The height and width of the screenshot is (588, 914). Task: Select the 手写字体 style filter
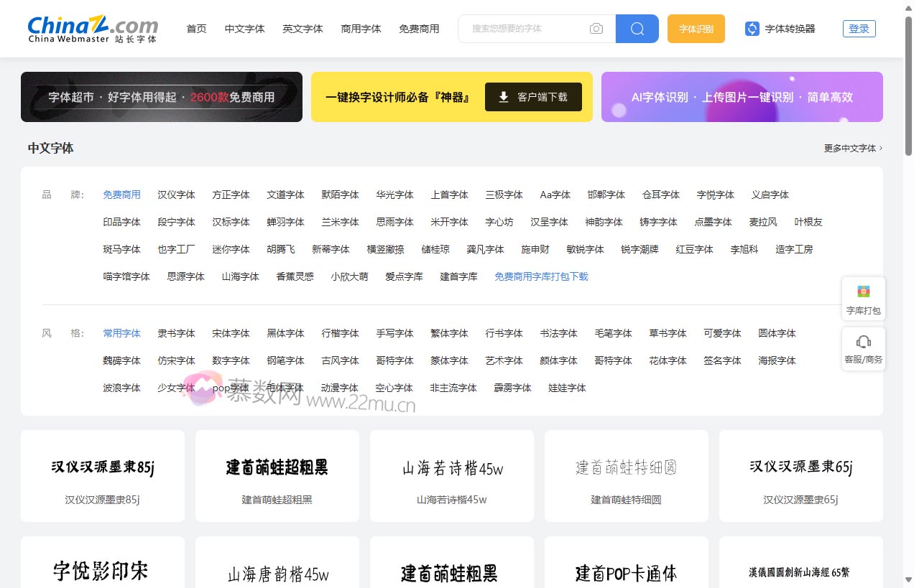click(x=394, y=333)
